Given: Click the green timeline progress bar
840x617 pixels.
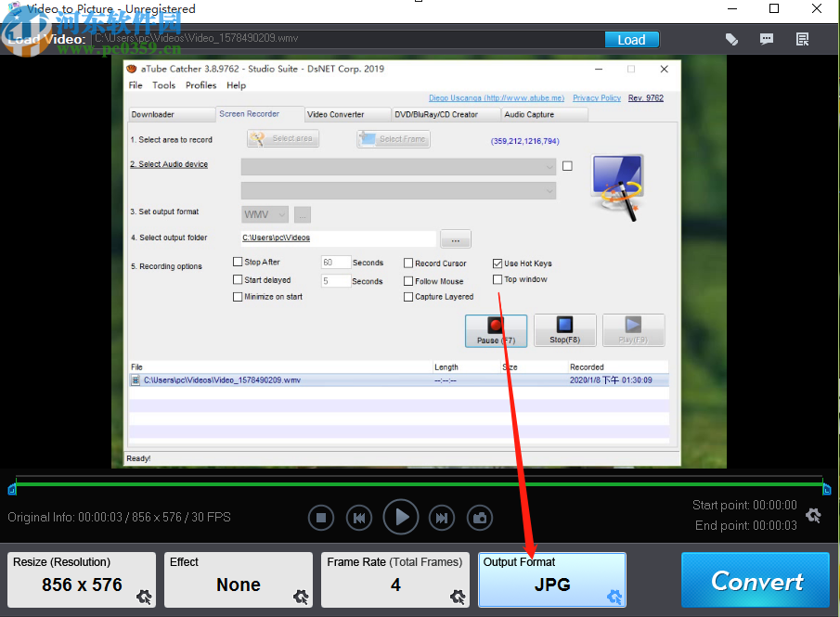Looking at the screenshot, I should [x=420, y=484].
